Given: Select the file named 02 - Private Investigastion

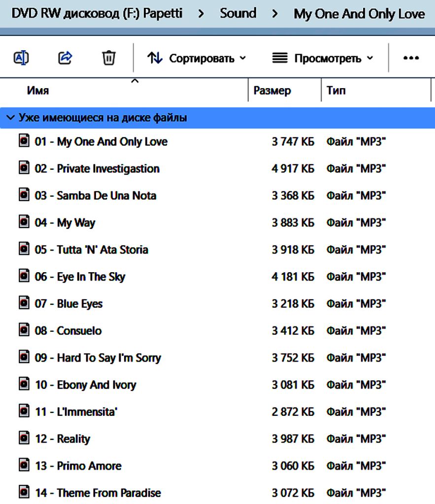Looking at the screenshot, I should pyautogui.click(x=97, y=169).
